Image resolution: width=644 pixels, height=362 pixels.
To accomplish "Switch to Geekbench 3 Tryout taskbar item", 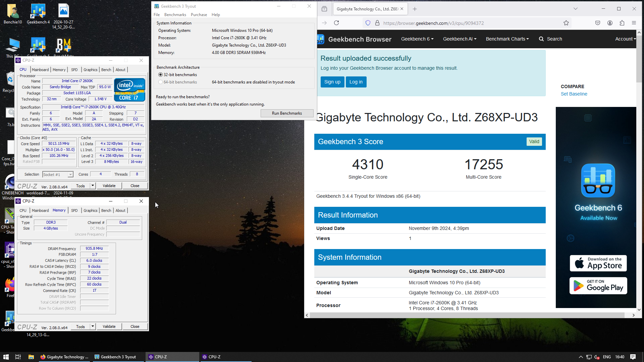I will (118, 357).
